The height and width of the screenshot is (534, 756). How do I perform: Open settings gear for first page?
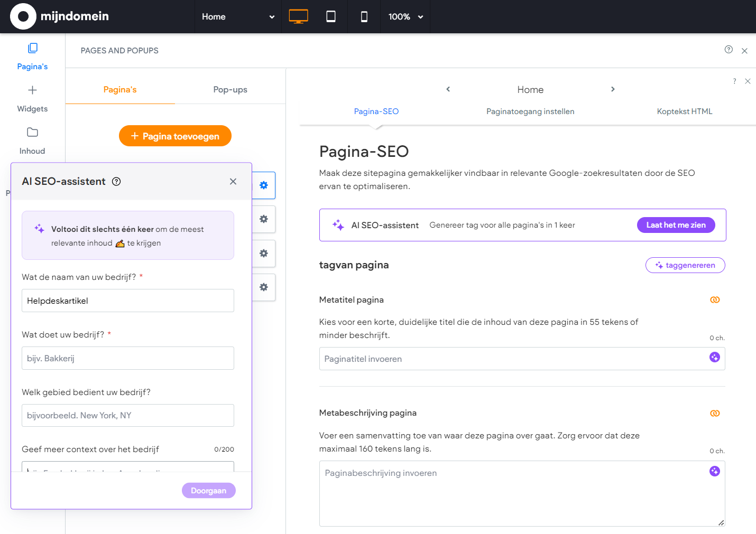pyautogui.click(x=263, y=185)
